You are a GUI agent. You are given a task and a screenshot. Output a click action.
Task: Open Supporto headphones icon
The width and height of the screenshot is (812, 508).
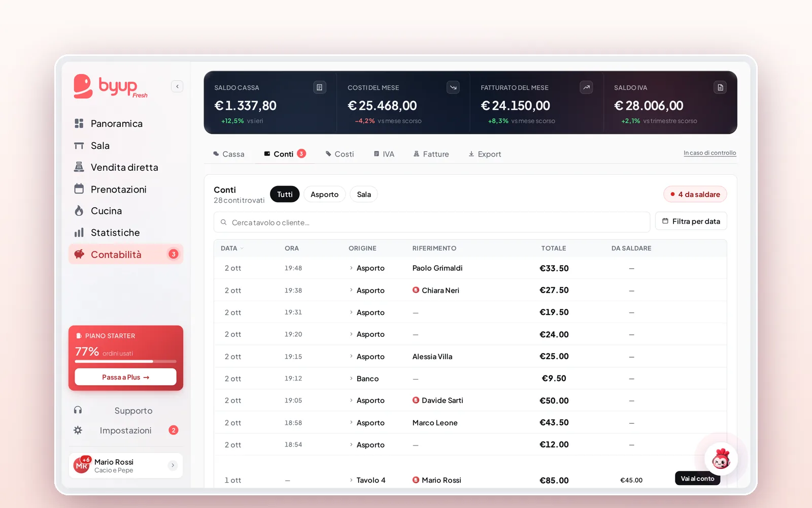[78, 410]
